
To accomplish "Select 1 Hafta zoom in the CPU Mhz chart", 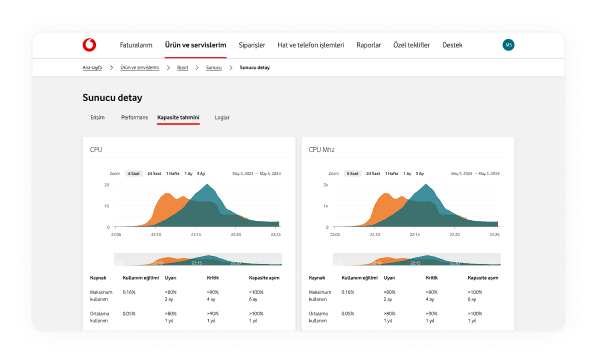I will tap(391, 174).
